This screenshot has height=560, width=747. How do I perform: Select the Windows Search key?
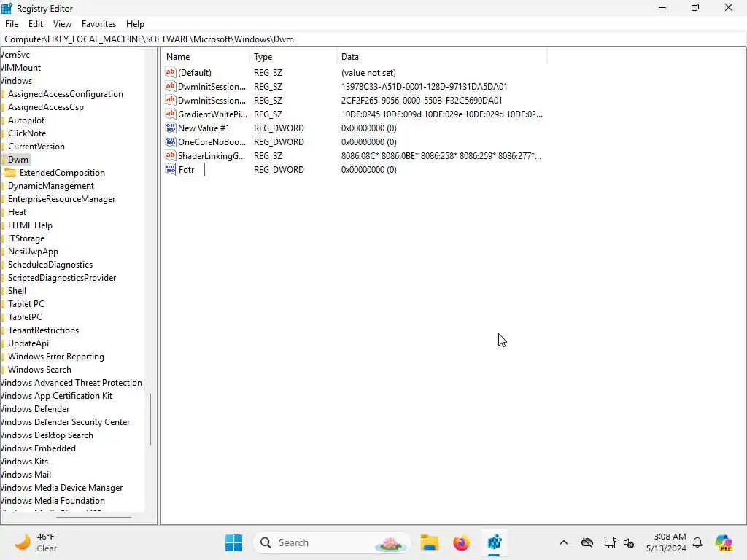pos(39,370)
